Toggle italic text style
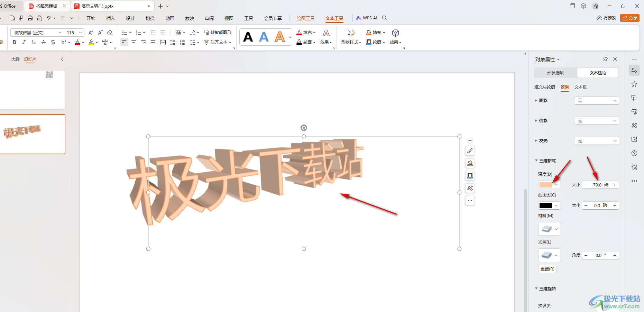Viewport: 644px width, 312px height. (x=24, y=42)
